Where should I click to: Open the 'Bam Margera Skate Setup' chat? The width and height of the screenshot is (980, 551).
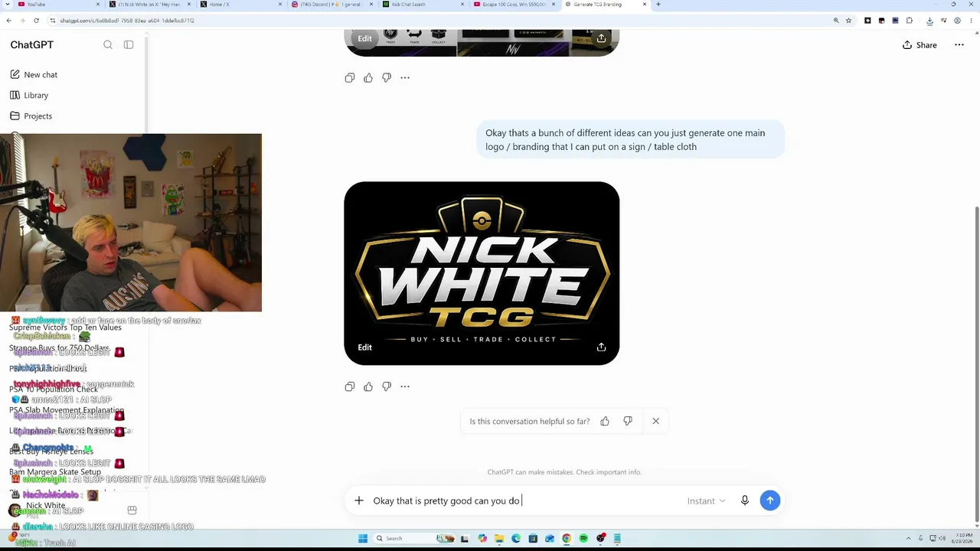(x=55, y=472)
